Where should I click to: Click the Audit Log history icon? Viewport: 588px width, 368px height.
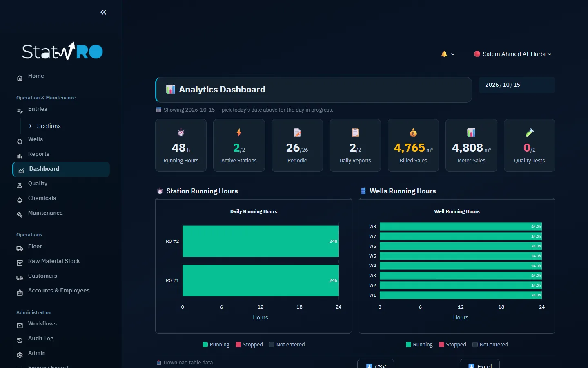point(20,340)
